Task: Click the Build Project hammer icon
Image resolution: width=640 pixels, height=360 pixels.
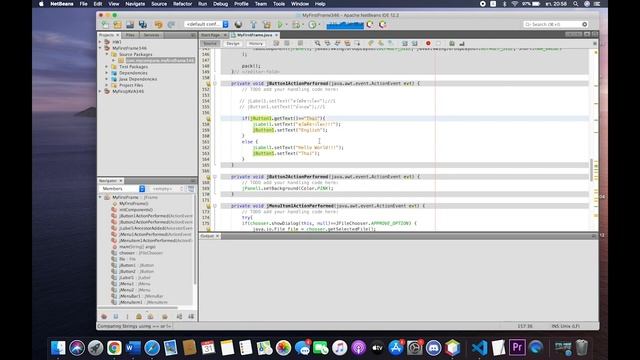Action: click(253, 24)
